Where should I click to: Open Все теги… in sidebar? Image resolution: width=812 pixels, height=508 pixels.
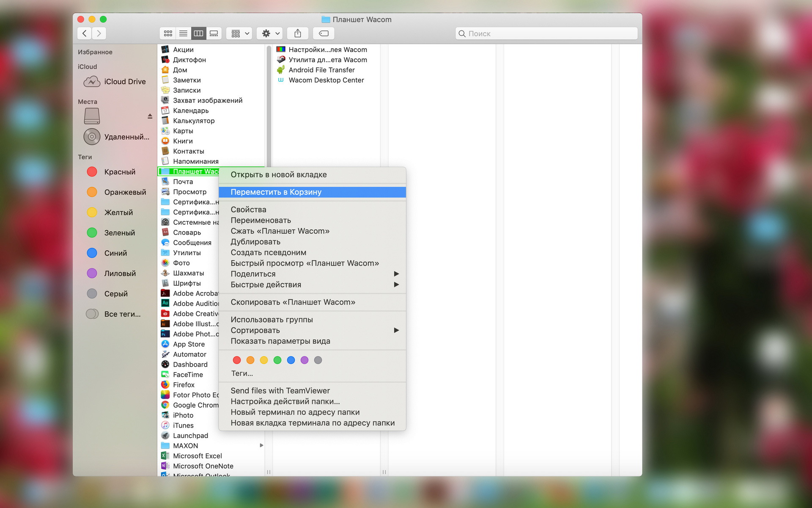[113, 314]
